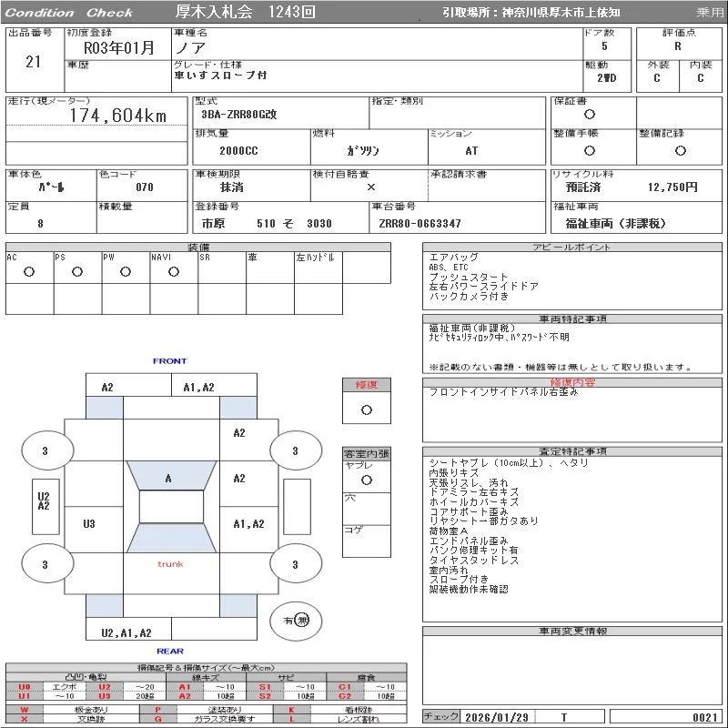Viewport: 728px width, 728px height.
Task: Click the number 0021 beside check date
Action: [x=704, y=717]
